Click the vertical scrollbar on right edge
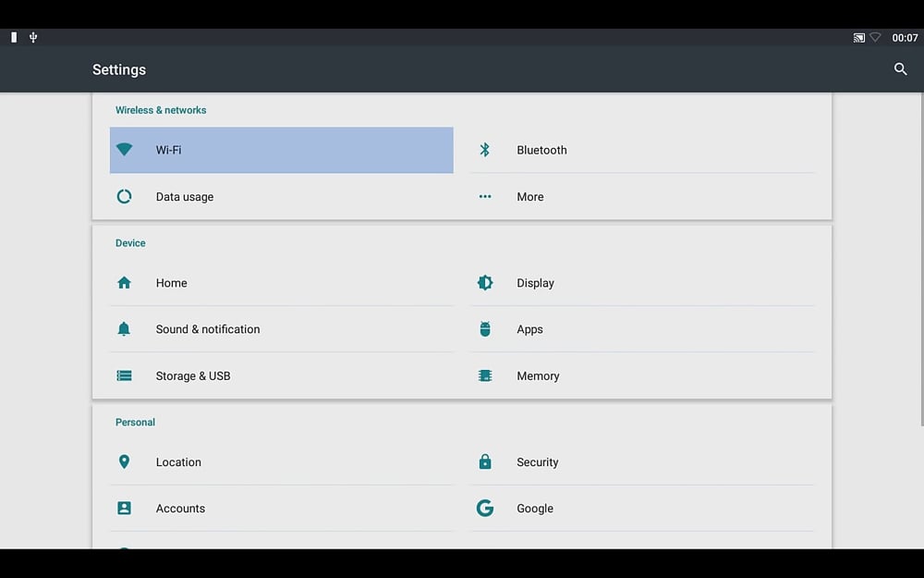This screenshot has width=924, height=578. pyautogui.click(x=921, y=260)
